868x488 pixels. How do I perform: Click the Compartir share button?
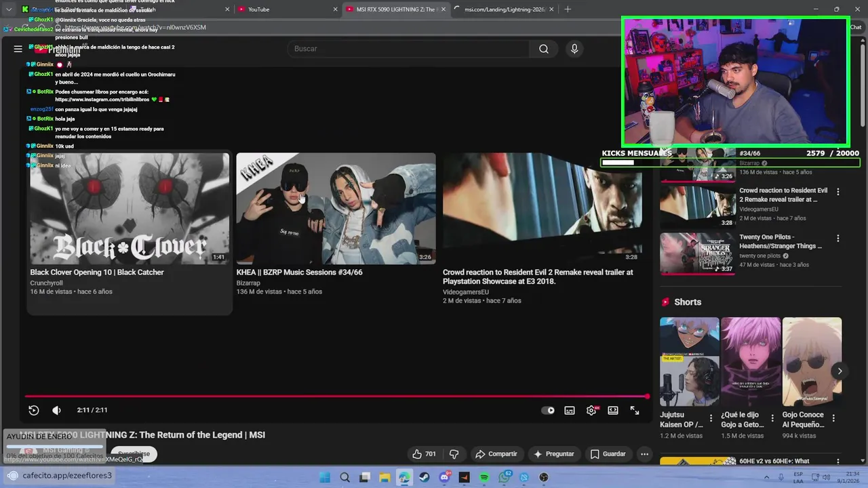(496, 454)
